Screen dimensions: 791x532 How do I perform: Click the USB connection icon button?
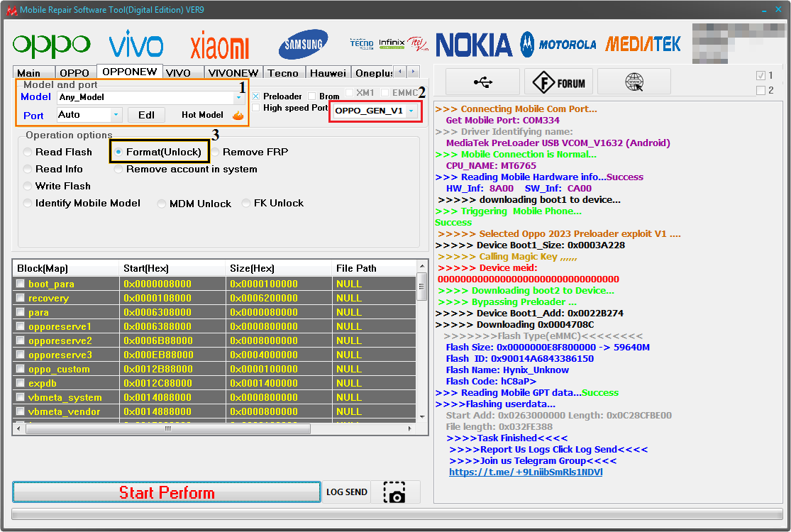click(x=483, y=82)
